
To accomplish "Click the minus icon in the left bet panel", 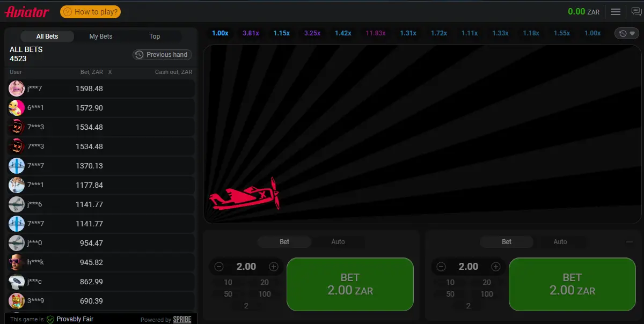I will coord(219,267).
